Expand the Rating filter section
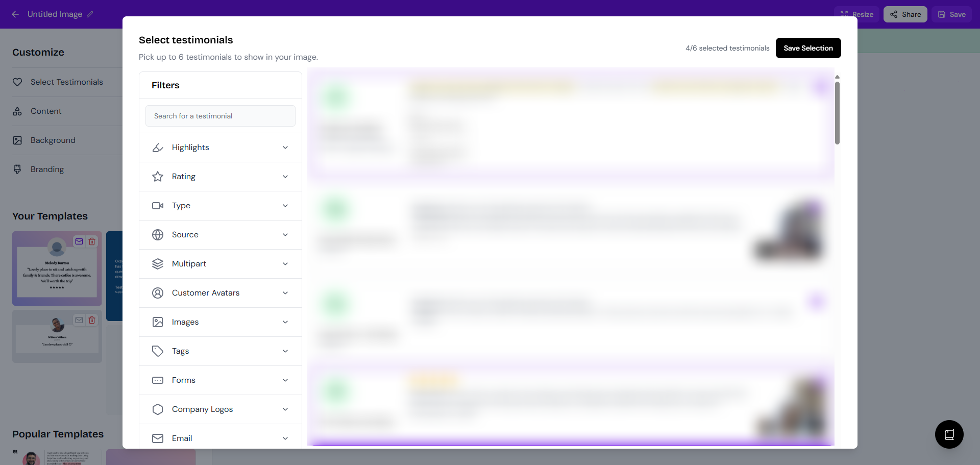 pos(220,177)
